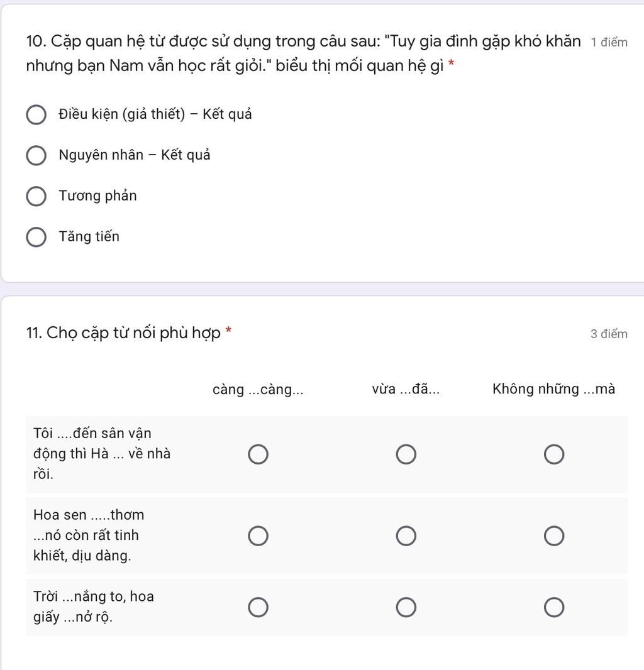Select 'càng ...càng...' for 'Trời ...nắng to' row
This screenshot has height=670, width=644.
tap(258, 607)
